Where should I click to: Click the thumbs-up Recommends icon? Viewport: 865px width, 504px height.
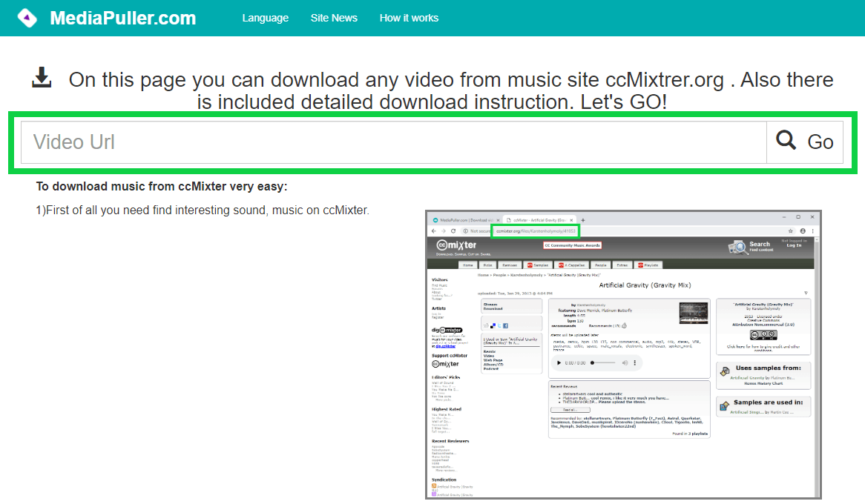[624, 325]
